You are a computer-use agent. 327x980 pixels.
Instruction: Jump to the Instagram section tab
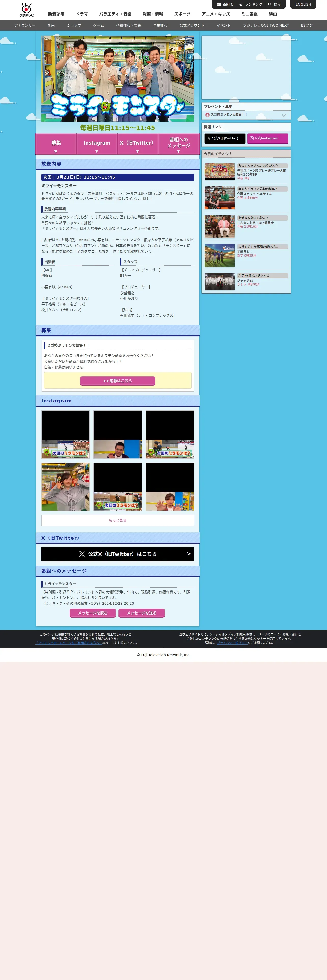(97, 144)
